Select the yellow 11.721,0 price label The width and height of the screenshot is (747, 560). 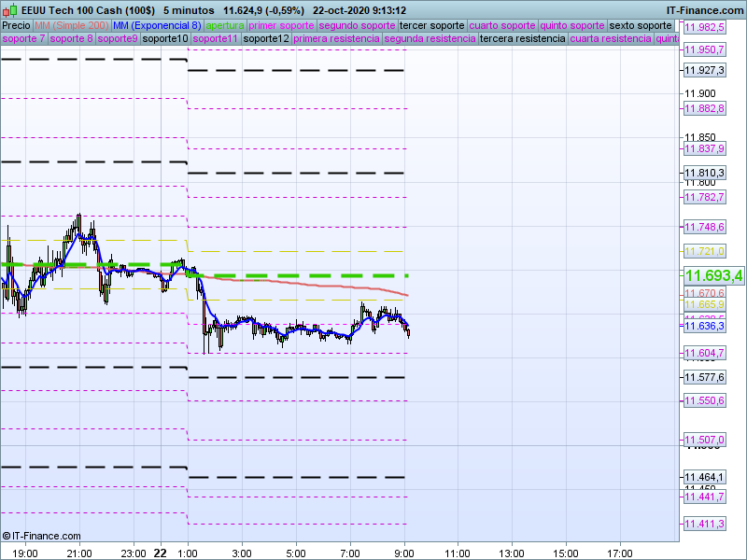[705, 252]
